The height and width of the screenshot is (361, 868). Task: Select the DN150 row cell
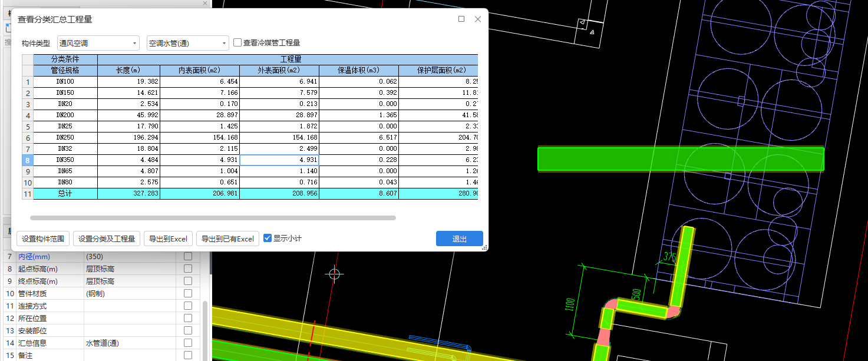65,92
